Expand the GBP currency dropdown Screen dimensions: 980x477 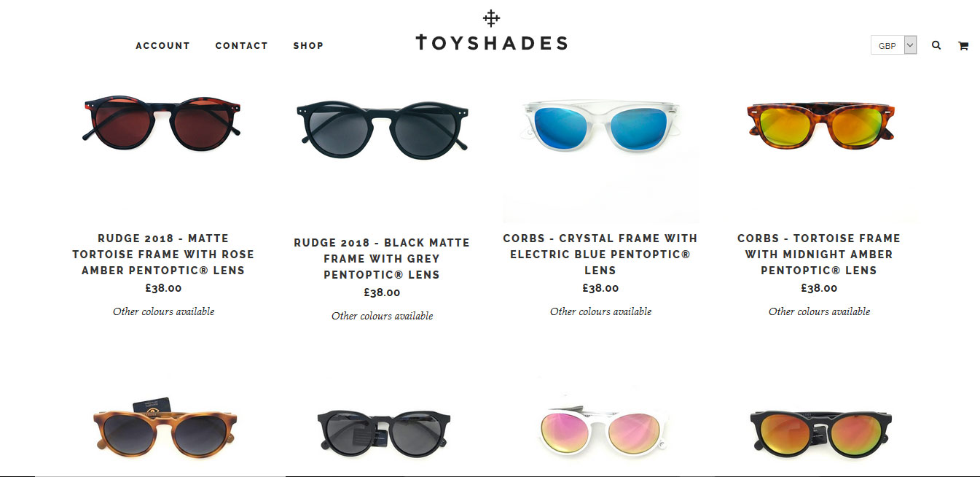(x=893, y=45)
